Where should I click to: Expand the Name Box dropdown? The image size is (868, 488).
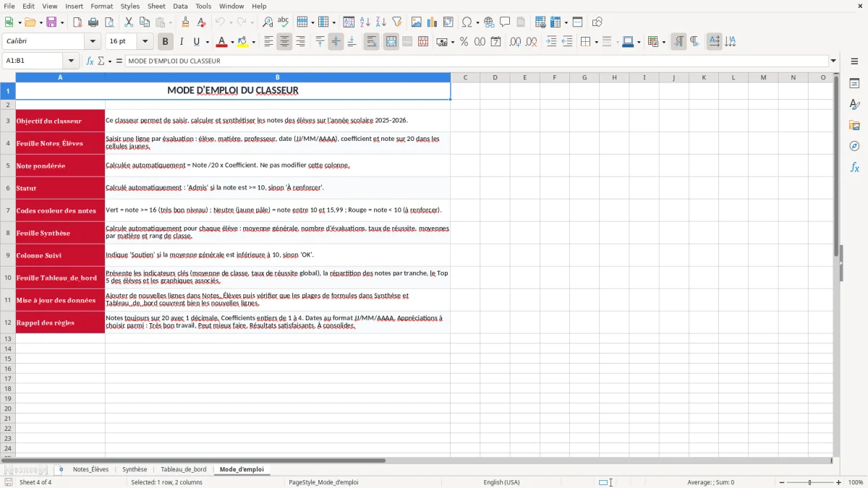(71, 61)
